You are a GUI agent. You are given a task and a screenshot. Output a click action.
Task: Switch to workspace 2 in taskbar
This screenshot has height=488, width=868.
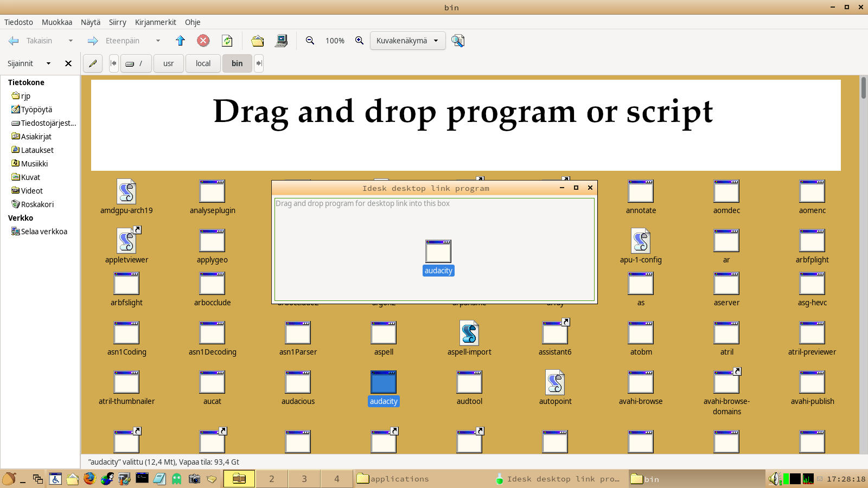pos(272,479)
